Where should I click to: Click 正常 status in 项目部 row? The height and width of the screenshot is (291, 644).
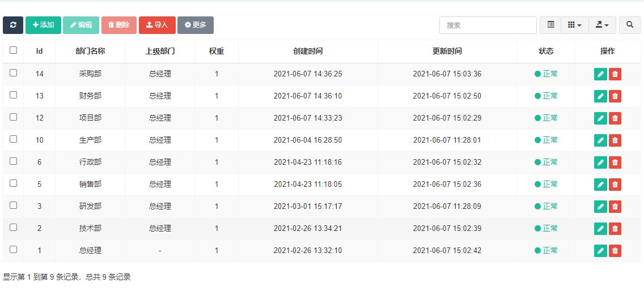546,118
